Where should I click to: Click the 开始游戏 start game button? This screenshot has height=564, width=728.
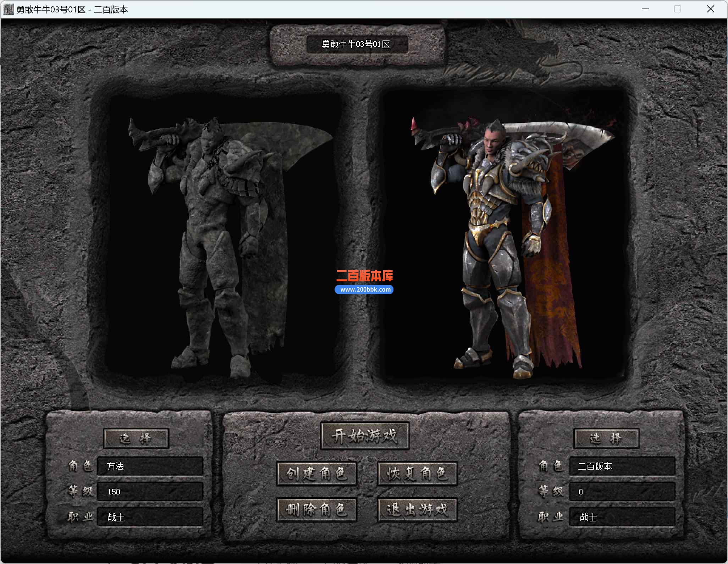tap(365, 436)
